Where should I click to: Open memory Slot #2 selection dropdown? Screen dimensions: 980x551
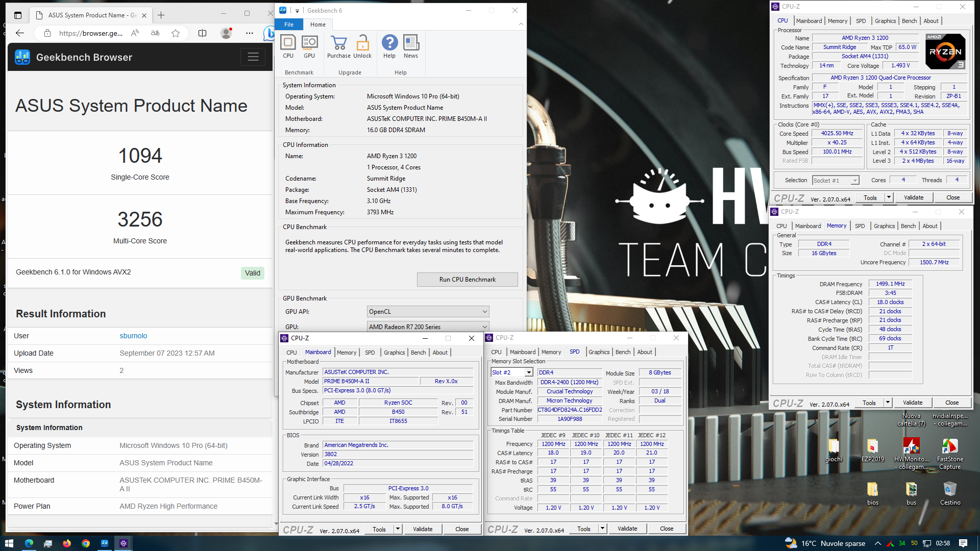tap(512, 372)
